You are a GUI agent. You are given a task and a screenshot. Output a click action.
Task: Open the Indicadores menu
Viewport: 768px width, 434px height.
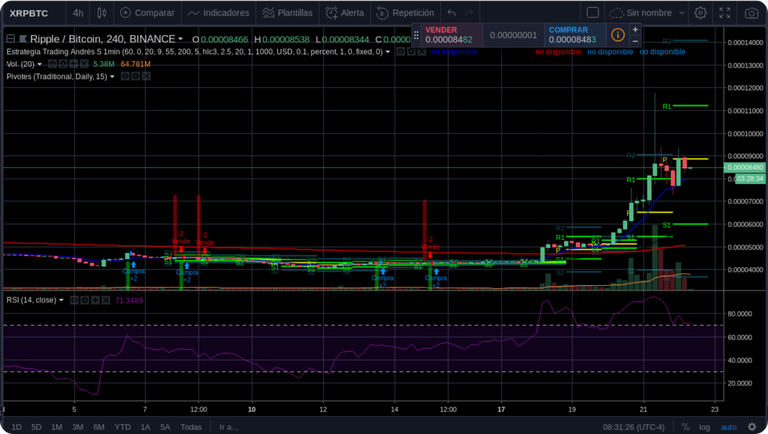218,13
